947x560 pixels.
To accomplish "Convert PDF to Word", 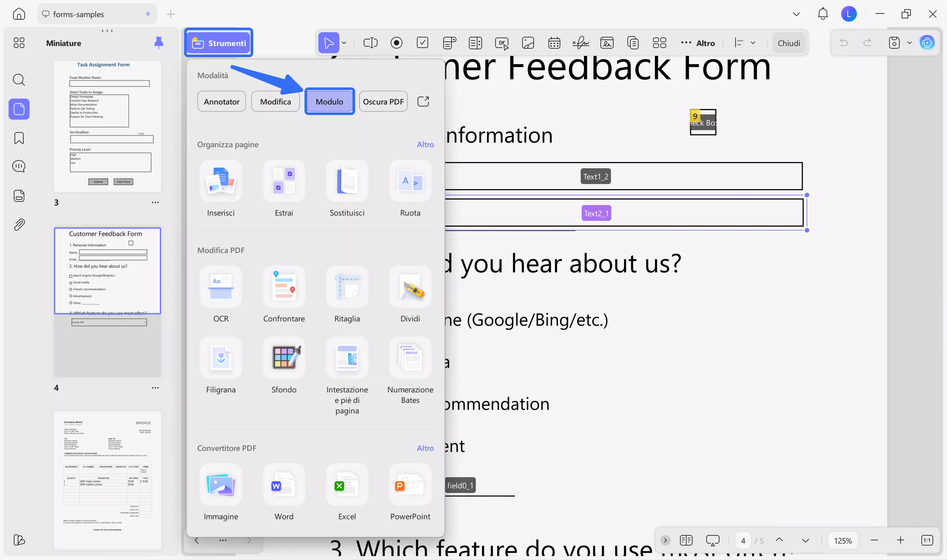I will tap(284, 484).
